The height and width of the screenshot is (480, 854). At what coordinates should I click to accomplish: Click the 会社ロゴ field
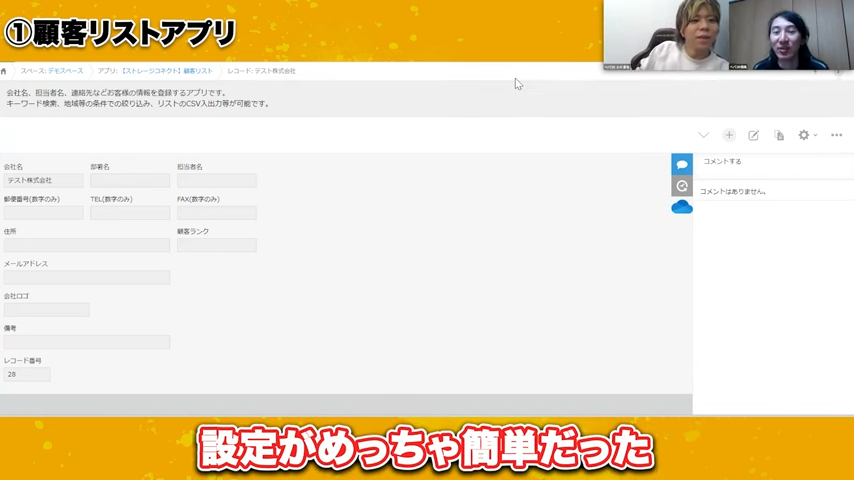coord(46,309)
